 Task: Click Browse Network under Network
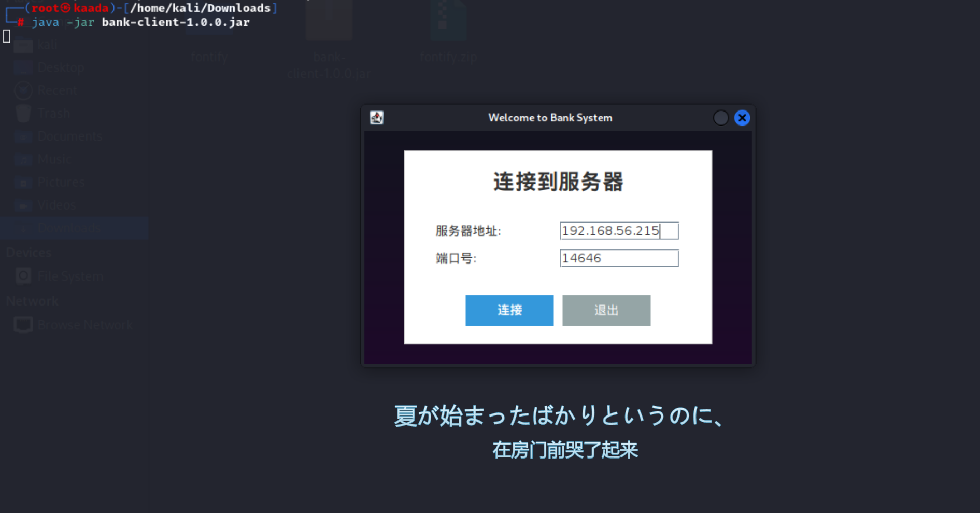point(84,325)
